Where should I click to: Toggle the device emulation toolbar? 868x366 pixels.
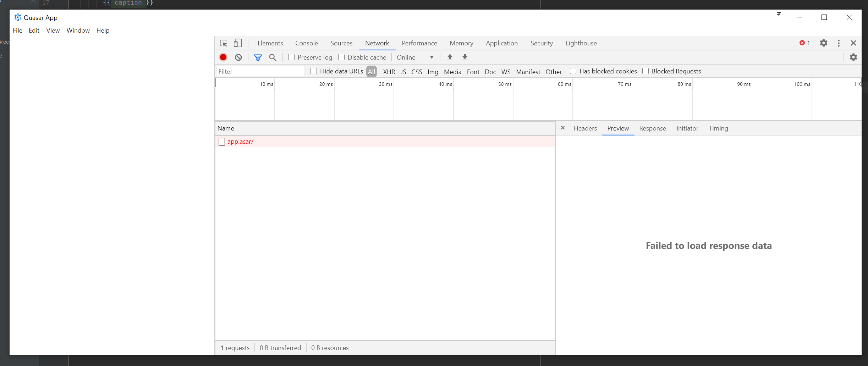click(x=237, y=43)
